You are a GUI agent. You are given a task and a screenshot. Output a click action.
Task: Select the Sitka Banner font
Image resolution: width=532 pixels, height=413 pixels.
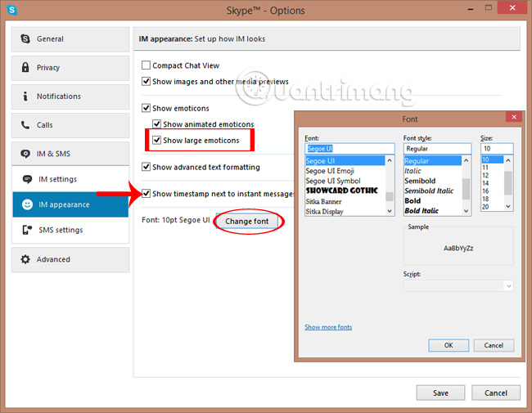pyautogui.click(x=345, y=201)
